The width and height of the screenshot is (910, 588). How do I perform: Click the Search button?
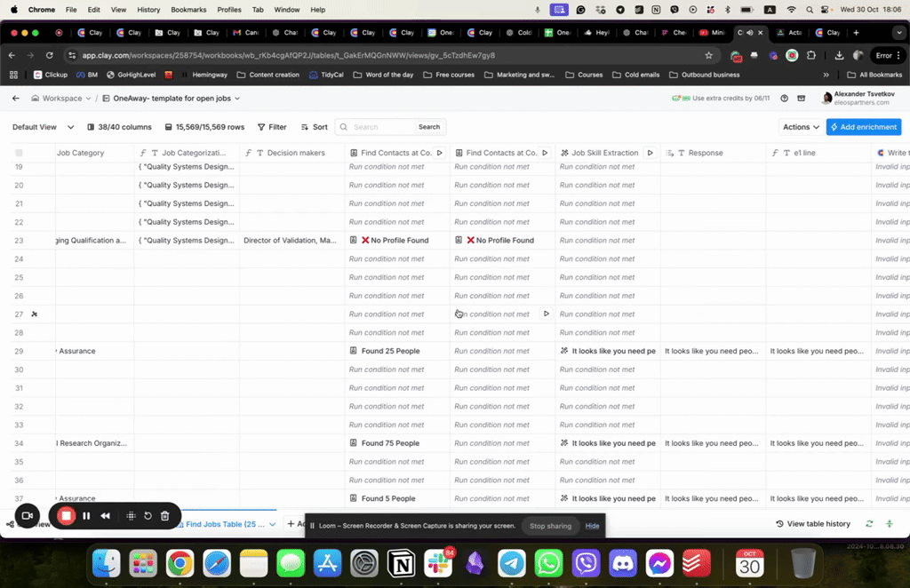429,127
